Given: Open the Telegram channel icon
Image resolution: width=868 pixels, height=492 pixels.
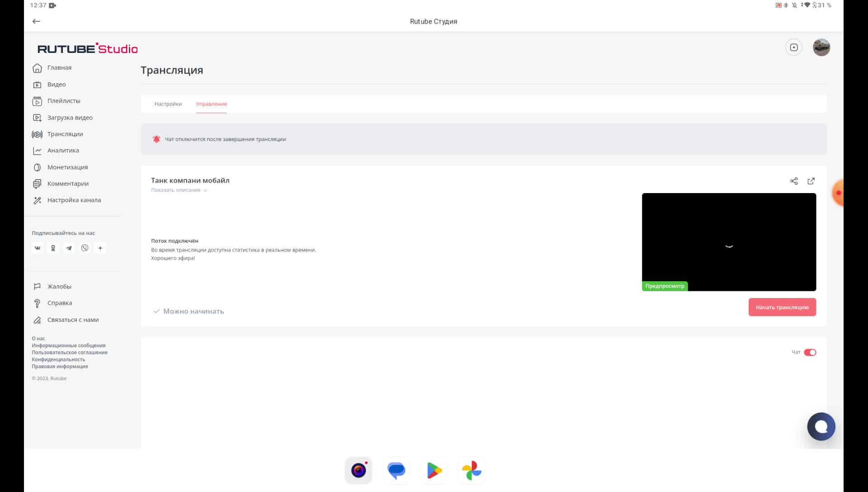Looking at the screenshot, I should click(x=69, y=248).
